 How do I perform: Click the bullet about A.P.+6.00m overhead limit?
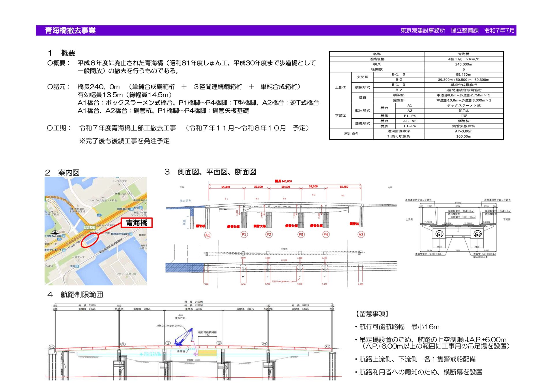pos(433,343)
